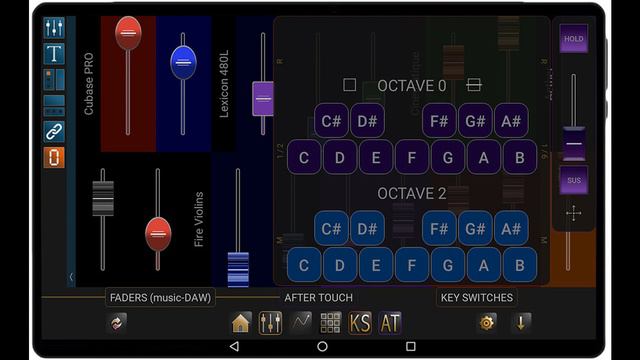
Task: Tap the blue G# key in Octave 2
Action: tap(475, 229)
